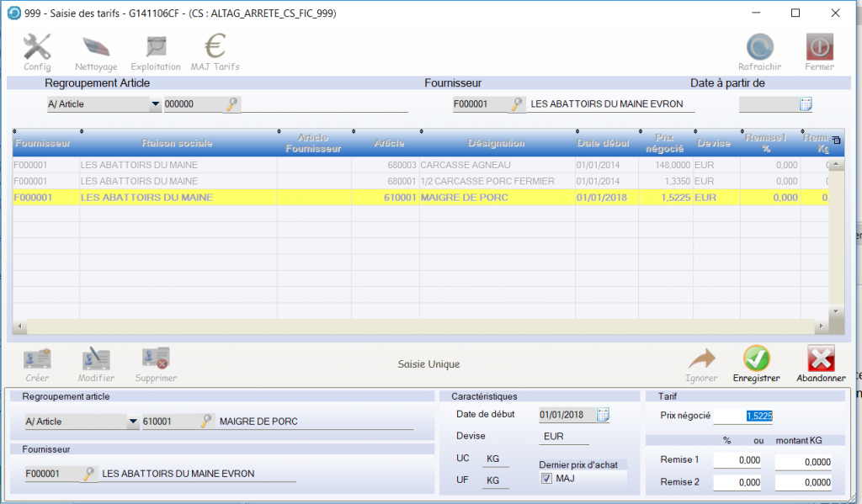Open calendar for Date à partir de
The width and height of the screenshot is (862, 504).
click(x=805, y=104)
